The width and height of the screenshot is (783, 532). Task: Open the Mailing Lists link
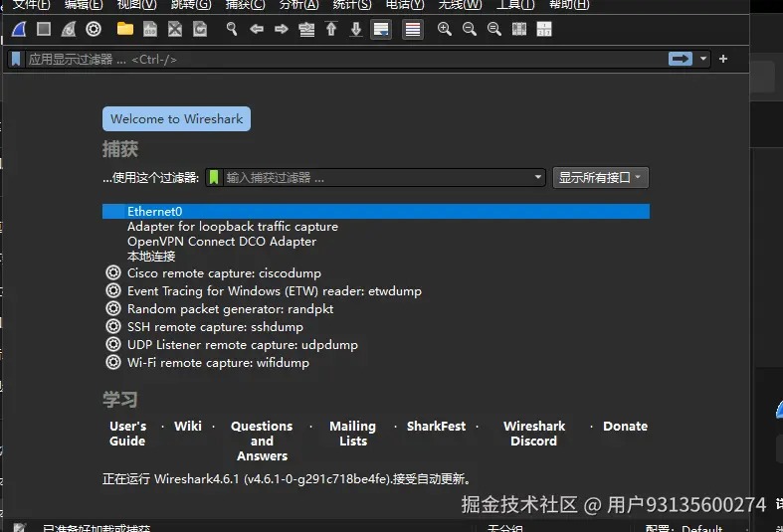352,434
